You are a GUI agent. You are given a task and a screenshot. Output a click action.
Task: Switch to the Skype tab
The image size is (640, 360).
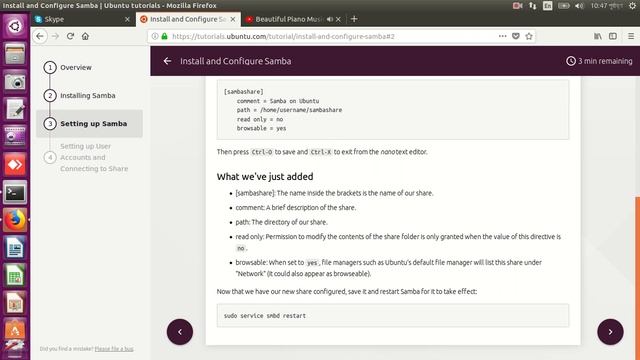(x=82, y=19)
